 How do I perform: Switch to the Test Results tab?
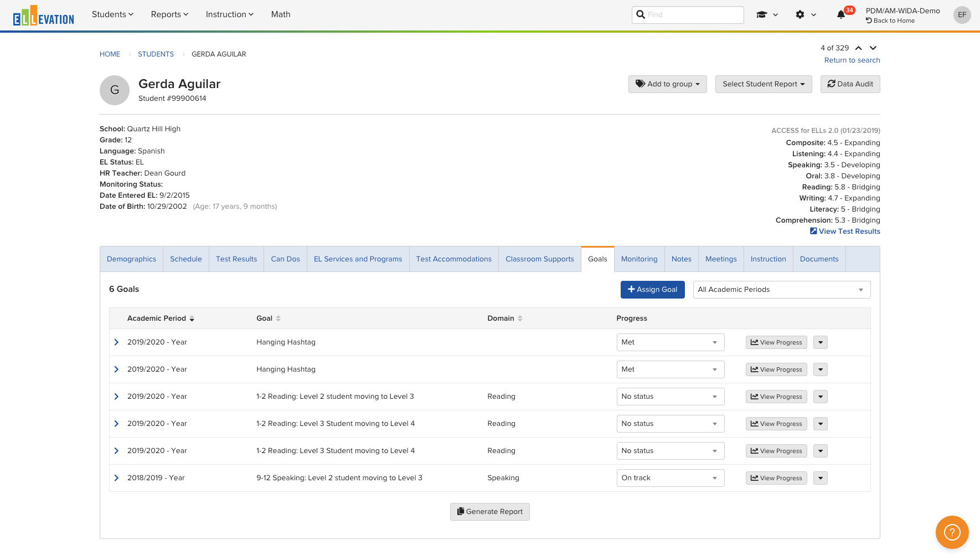236,259
